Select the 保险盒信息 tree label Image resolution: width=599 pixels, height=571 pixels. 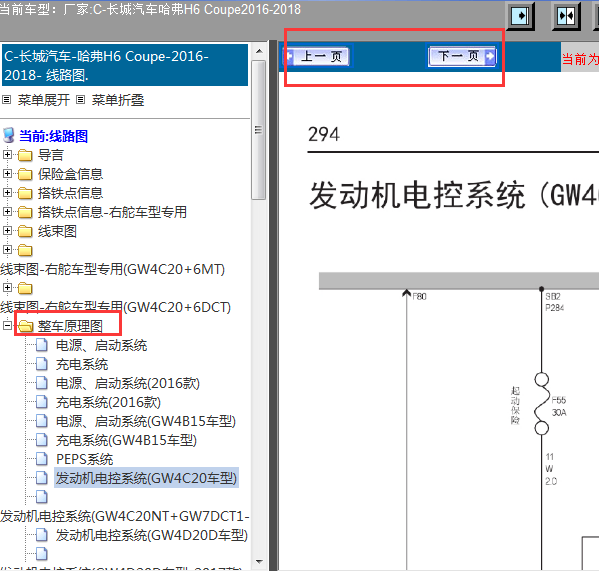coord(70,174)
